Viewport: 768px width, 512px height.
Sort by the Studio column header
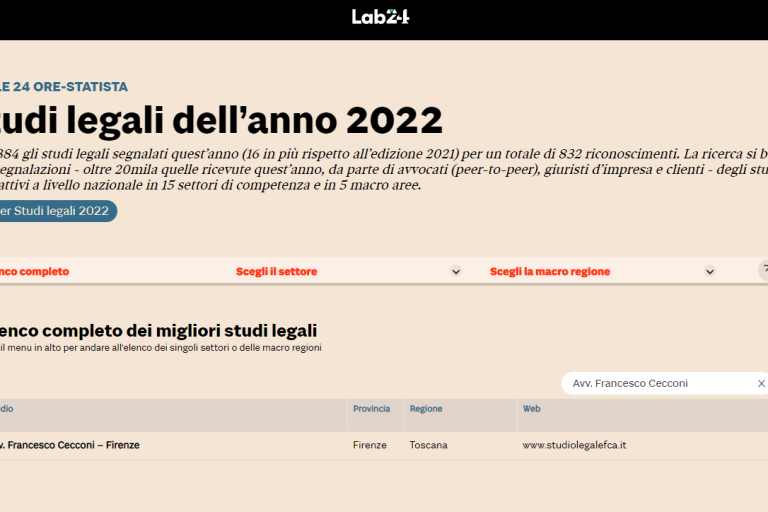[x=7, y=409]
